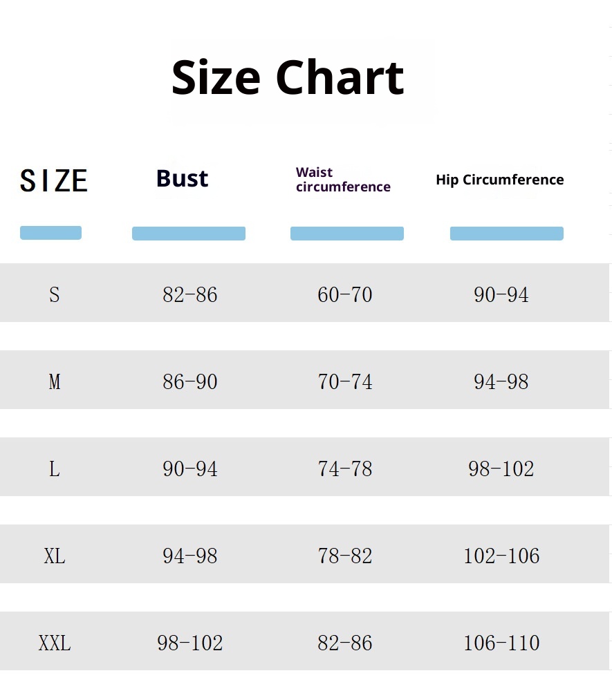
Task: Click the 78-82 waist value
Action: (345, 556)
